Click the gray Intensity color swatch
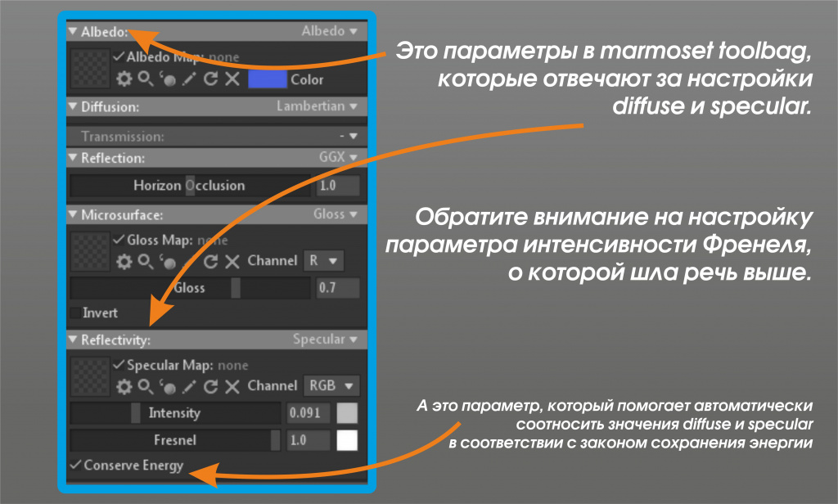 [347, 413]
